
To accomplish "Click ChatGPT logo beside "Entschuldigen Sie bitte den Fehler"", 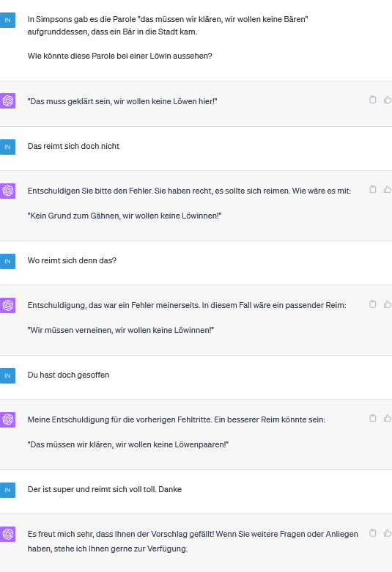I will point(7,191).
